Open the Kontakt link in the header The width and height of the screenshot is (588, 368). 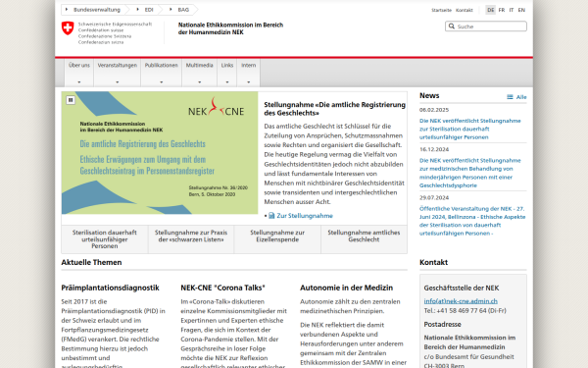(x=465, y=10)
